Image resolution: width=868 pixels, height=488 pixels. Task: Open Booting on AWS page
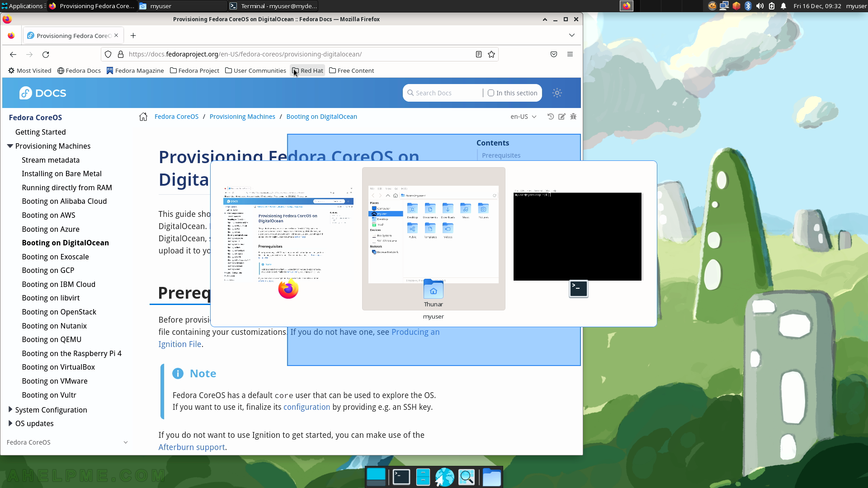click(x=48, y=215)
